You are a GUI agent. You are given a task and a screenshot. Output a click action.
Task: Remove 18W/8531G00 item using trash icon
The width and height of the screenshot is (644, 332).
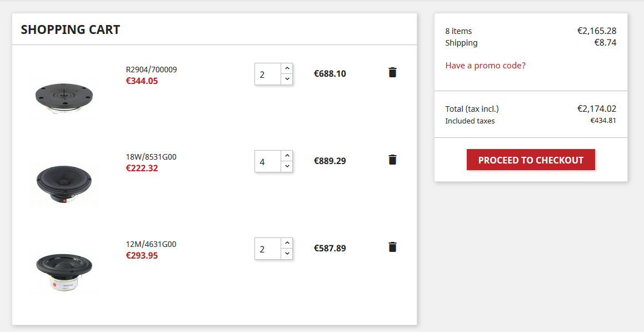[x=392, y=160]
